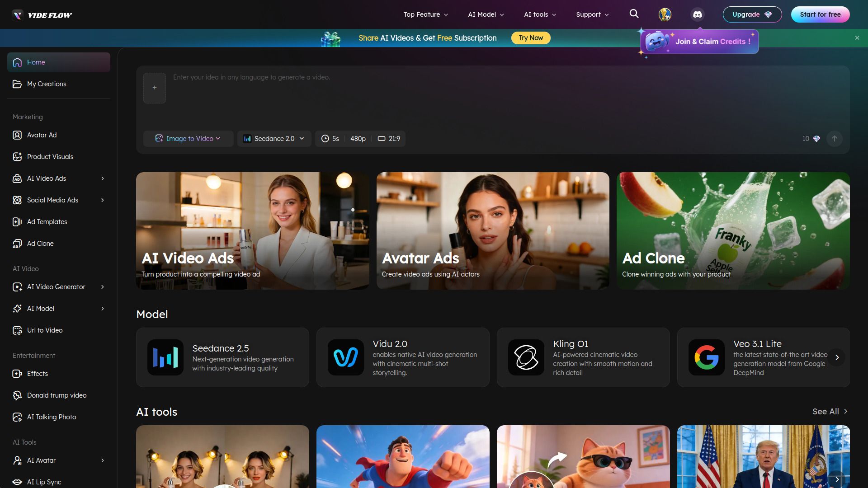Screen dimensions: 868x488
Task: Open the Image to Video mode dropdown
Action: pos(188,139)
